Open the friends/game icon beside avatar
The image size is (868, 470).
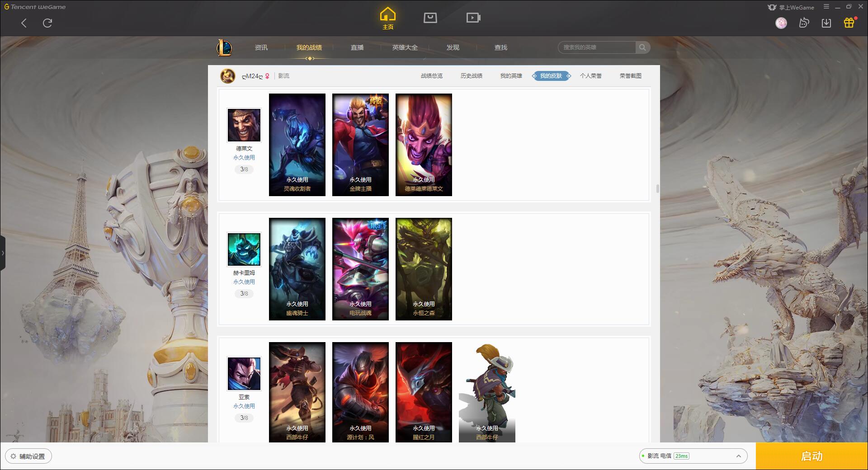pyautogui.click(x=804, y=23)
